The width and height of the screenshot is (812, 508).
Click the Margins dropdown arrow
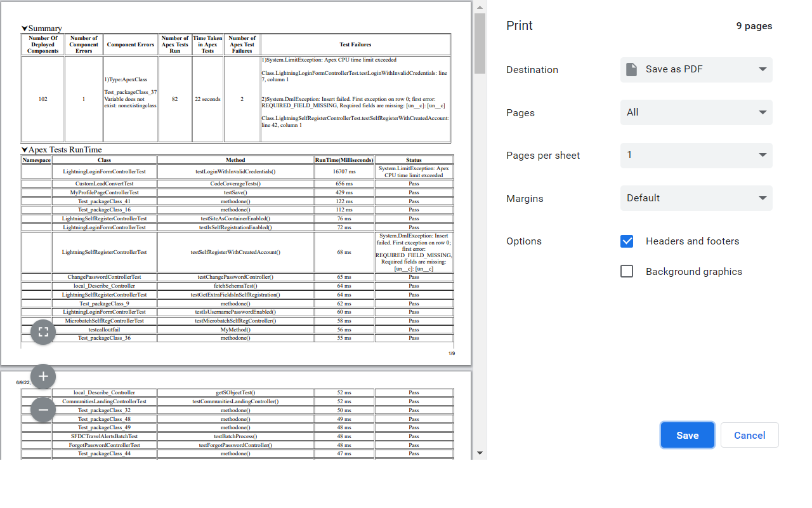[761, 197]
